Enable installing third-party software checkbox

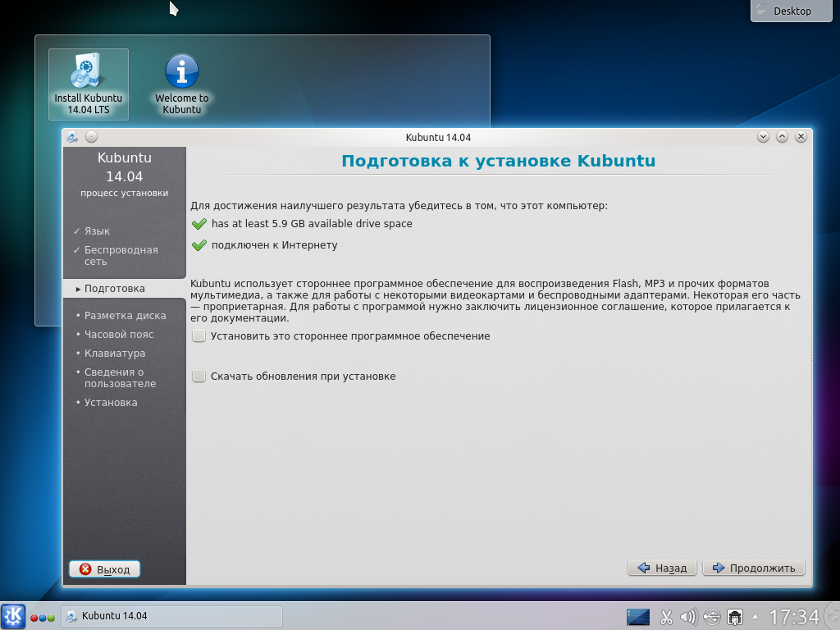pyautogui.click(x=199, y=336)
